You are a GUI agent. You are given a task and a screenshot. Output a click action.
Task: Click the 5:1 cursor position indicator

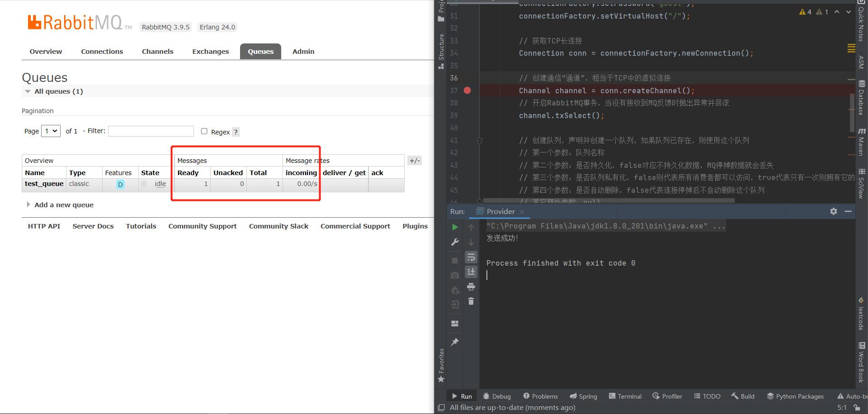pyautogui.click(x=842, y=408)
